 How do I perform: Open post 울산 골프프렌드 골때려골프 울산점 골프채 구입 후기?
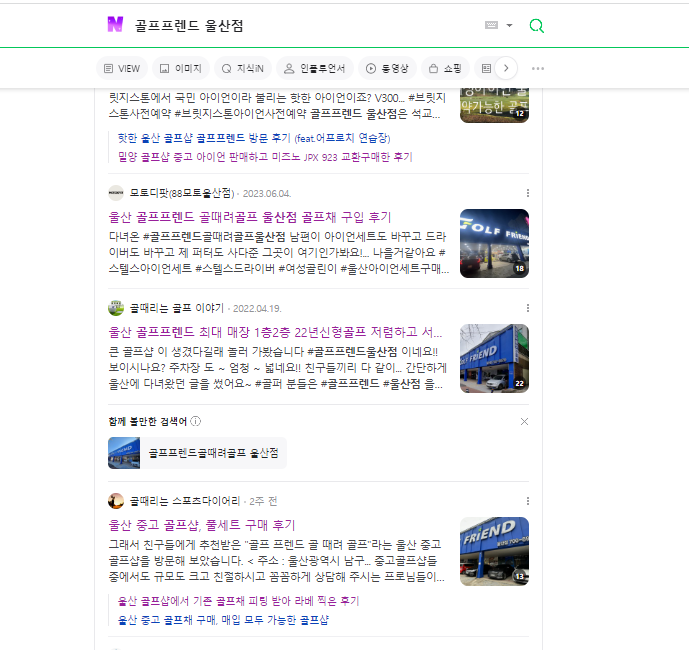[250, 217]
